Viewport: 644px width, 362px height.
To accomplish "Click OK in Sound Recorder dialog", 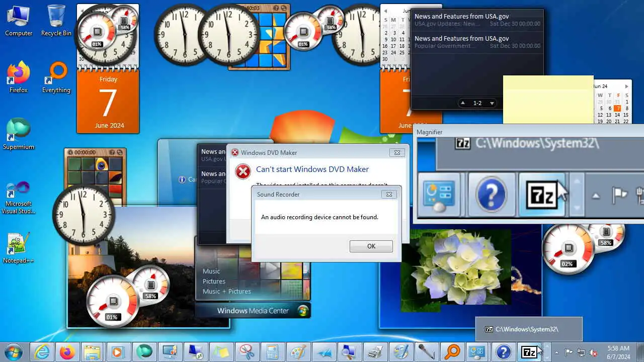I will 371,246.
